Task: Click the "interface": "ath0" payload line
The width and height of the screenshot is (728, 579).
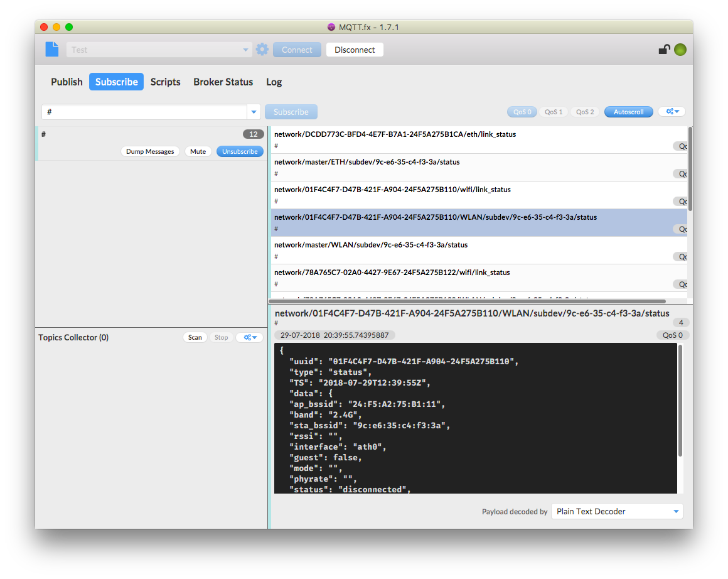Action: 338,446
